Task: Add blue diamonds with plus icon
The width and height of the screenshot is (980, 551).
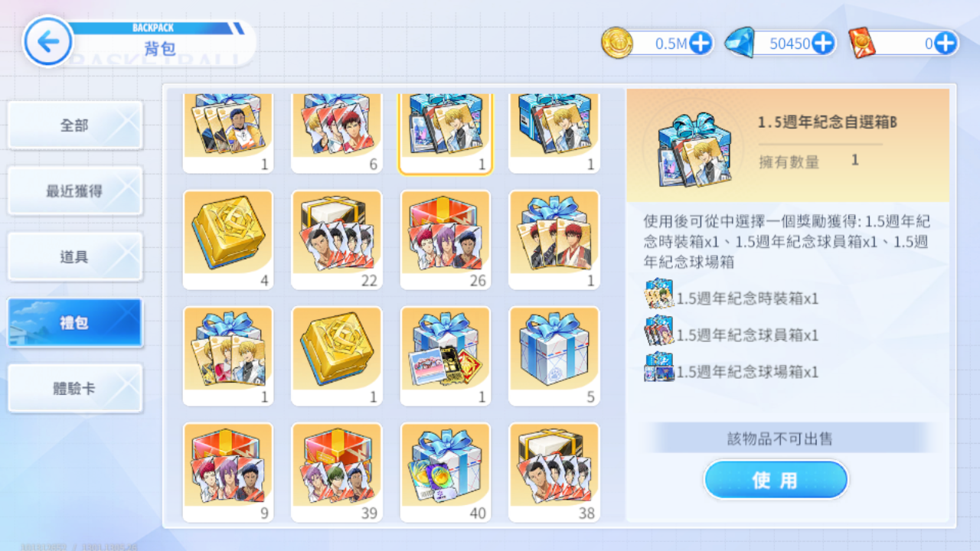Action: [823, 44]
